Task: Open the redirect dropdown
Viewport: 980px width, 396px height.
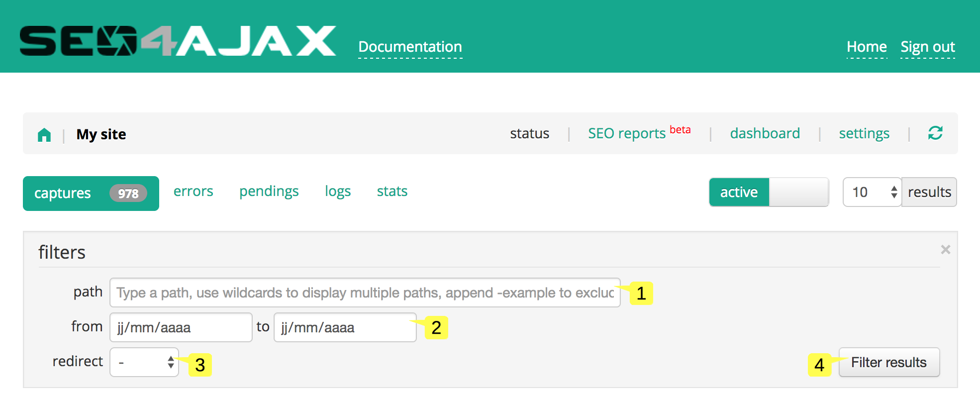Action: 144,362
